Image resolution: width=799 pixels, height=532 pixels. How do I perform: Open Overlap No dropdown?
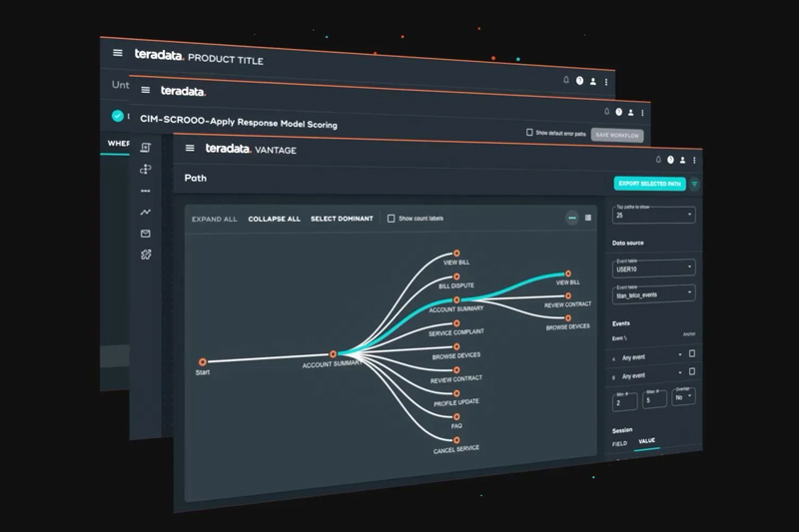pos(683,396)
